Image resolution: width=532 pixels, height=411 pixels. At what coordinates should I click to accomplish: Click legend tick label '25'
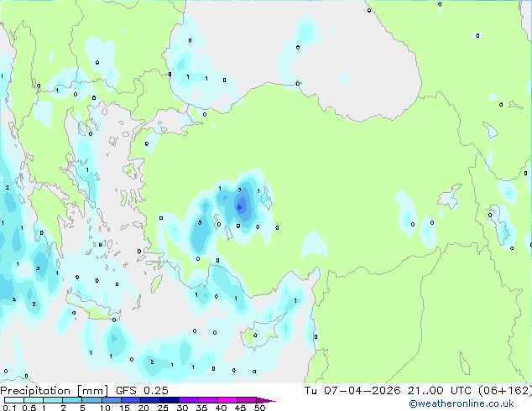(x=163, y=408)
